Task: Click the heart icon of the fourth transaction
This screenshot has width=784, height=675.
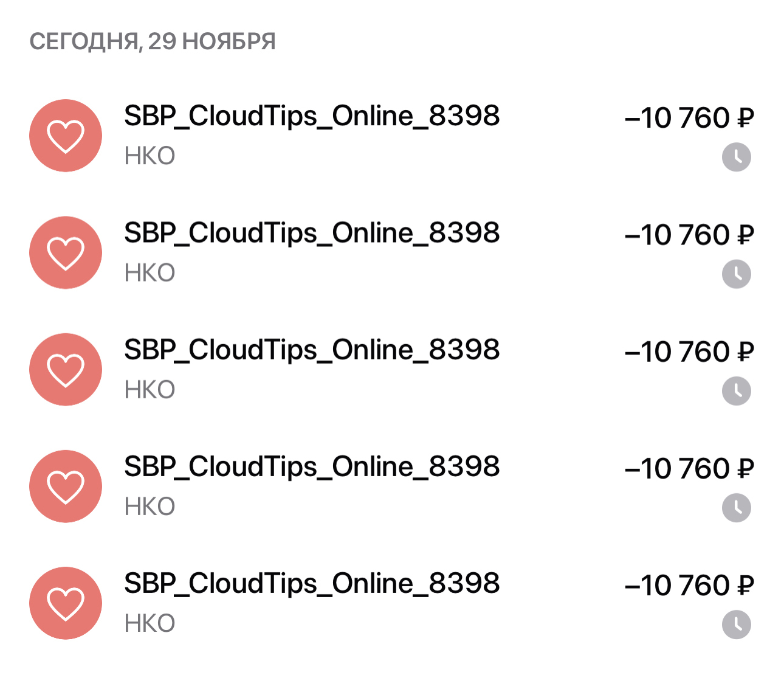Action: (x=66, y=486)
